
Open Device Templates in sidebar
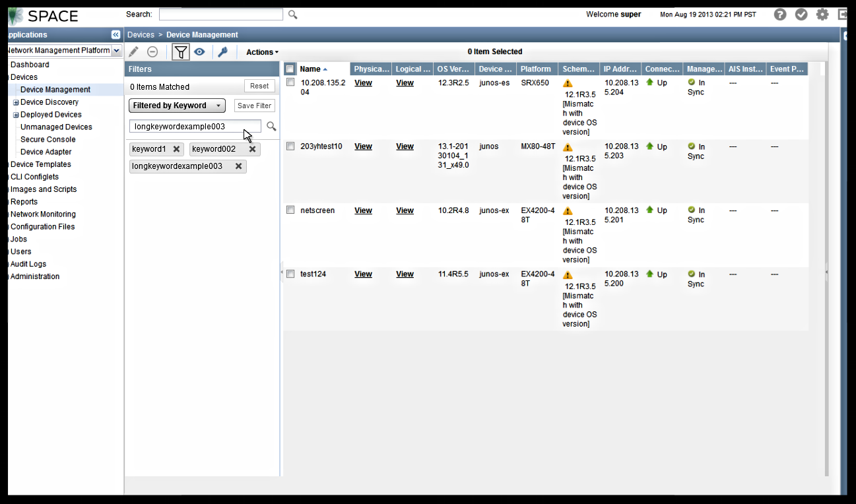(41, 164)
